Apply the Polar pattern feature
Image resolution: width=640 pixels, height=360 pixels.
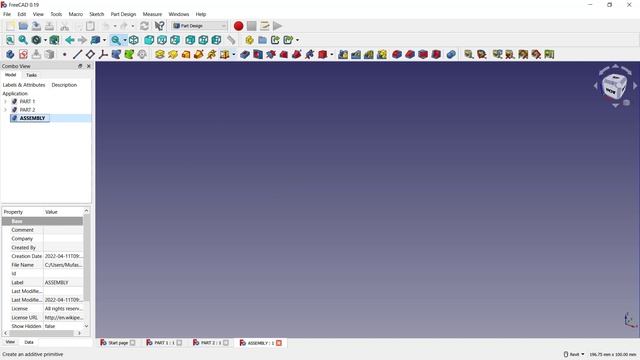(x=369, y=54)
